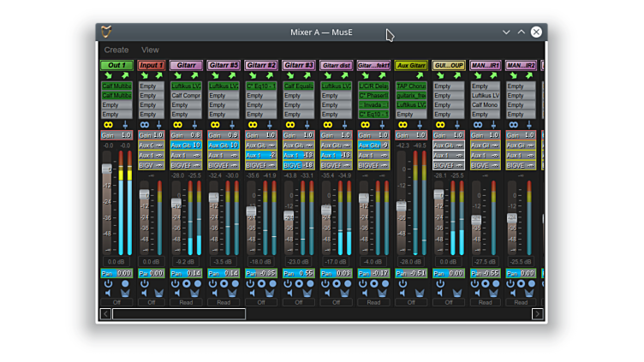Viewport: 644px width, 362px height.
Task: Arm record on Gitarr #3 strip
Action: pyautogui.click(x=299, y=283)
